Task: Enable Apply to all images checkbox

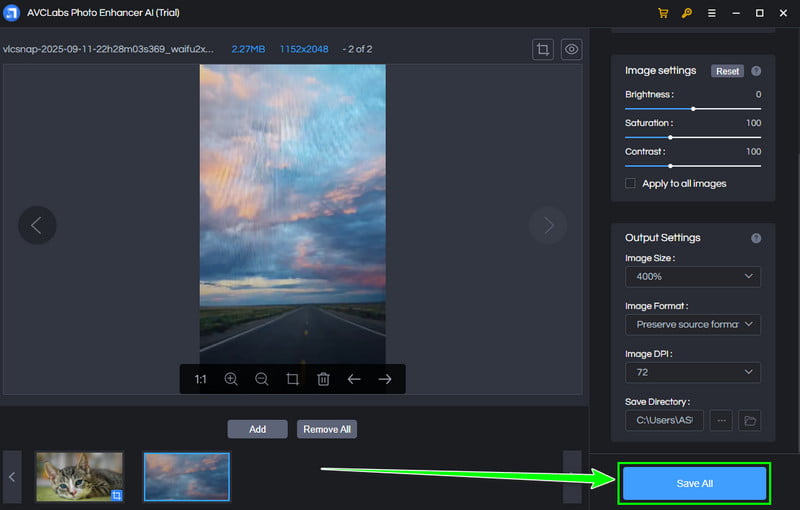Action: (x=630, y=184)
